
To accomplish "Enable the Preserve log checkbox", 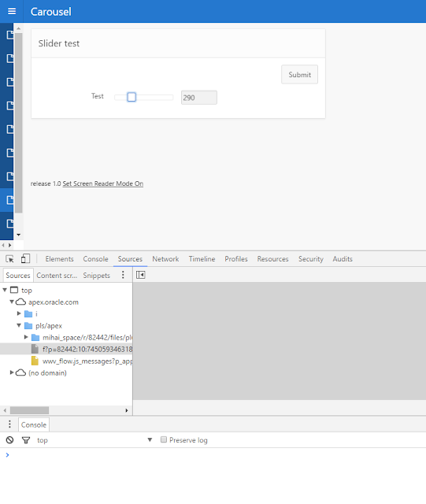I will (x=164, y=439).
